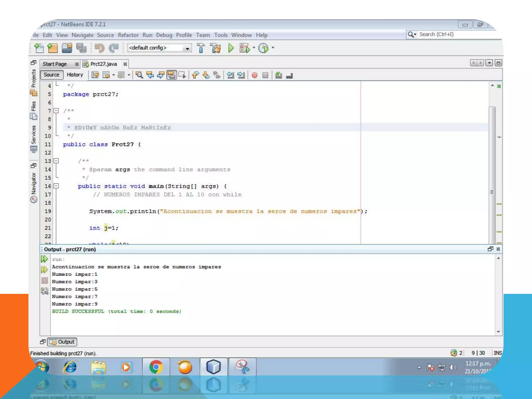Open the default config dropdown
The image size is (532, 399).
click(187, 48)
